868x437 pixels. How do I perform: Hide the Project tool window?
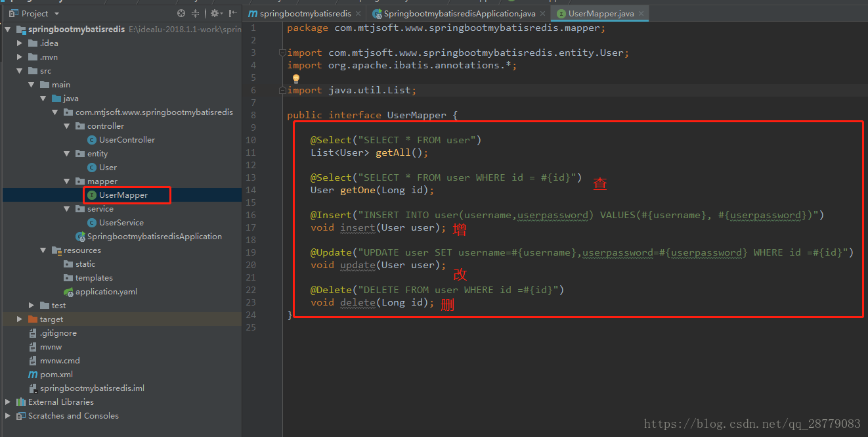click(x=232, y=13)
